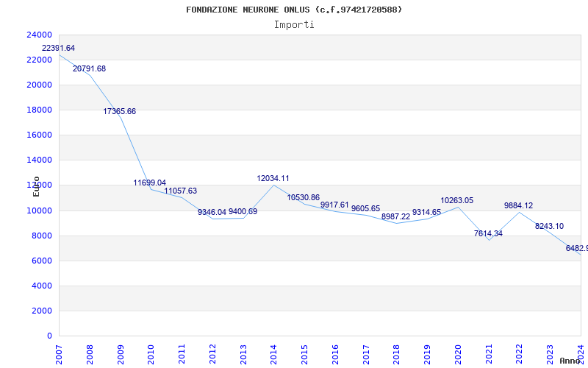The image size is (588, 368).
Task: Click the Importi subtitle
Action: click(294, 25)
